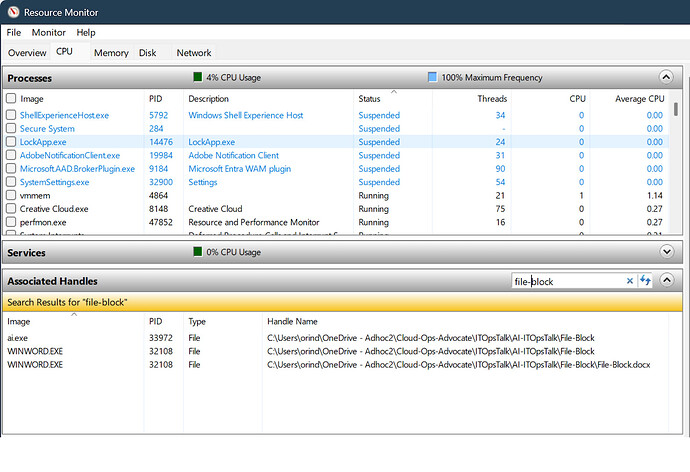The width and height of the screenshot is (690, 472).
Task: Switch to the Memory tab
Action: (111, 53)
